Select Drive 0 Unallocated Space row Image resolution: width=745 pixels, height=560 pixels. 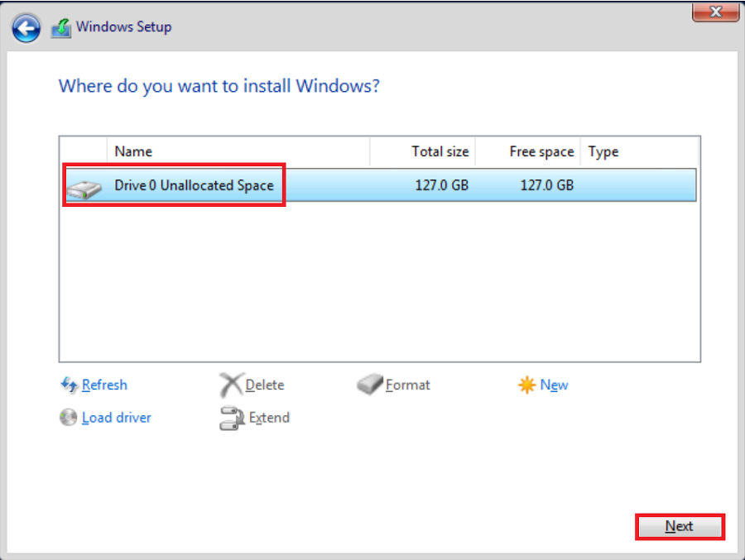(x=380, y=185)
